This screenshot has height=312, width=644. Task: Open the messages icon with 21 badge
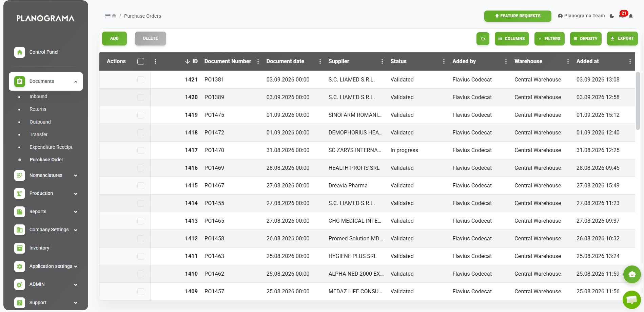(x=621, y=16)
